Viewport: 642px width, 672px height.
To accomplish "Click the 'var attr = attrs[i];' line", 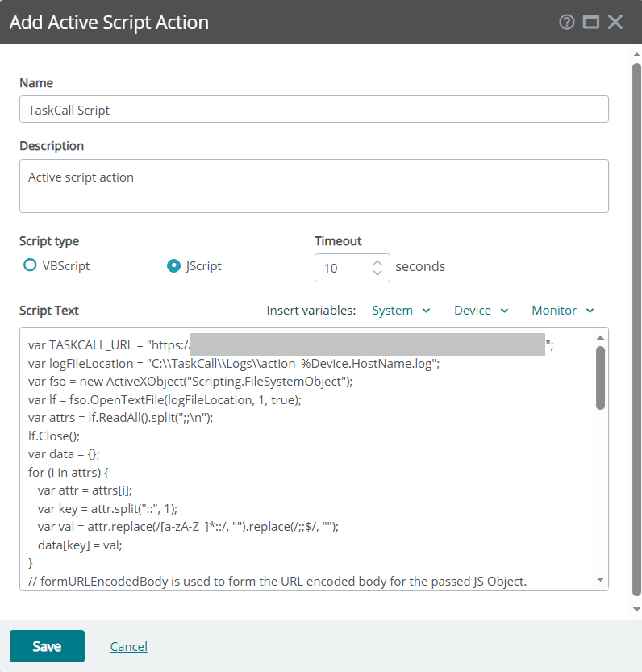I will pyautogui.click(x=85, y=490).
